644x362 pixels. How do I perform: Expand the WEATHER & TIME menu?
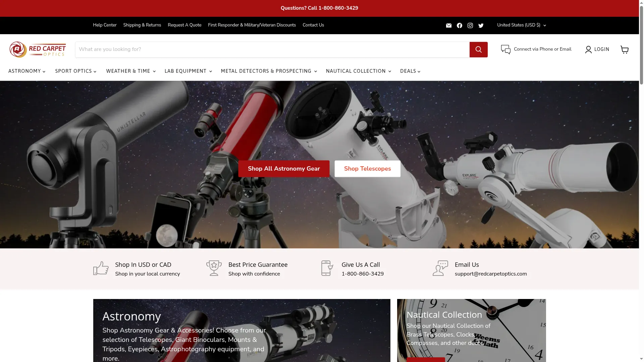point(131,71)
